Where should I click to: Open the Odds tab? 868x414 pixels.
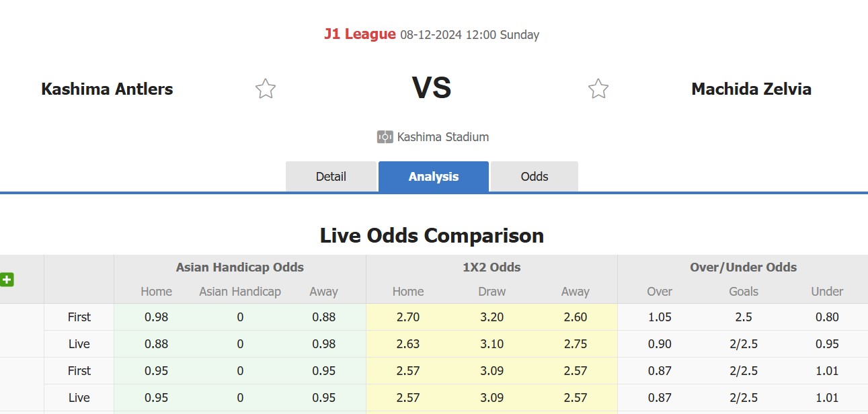[535, 177]
